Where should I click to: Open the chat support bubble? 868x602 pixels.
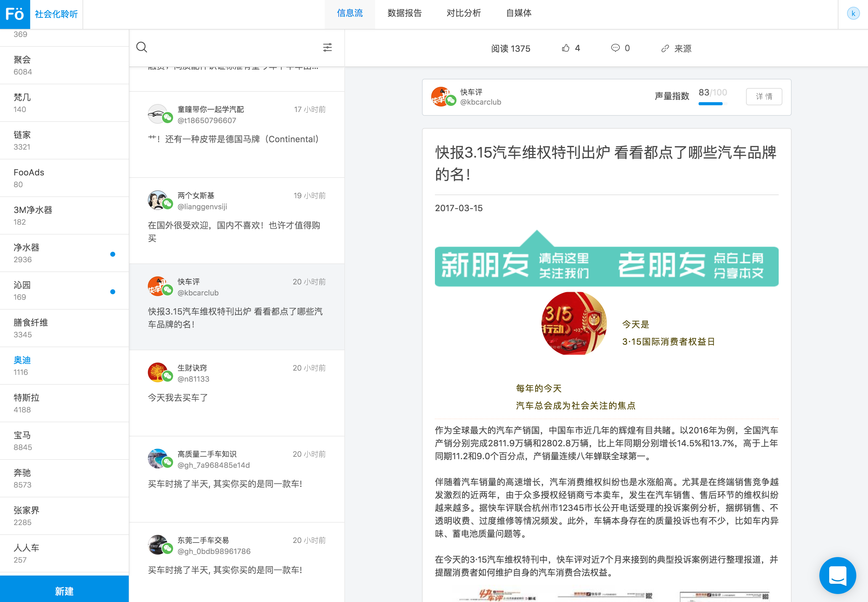point(838,575)
